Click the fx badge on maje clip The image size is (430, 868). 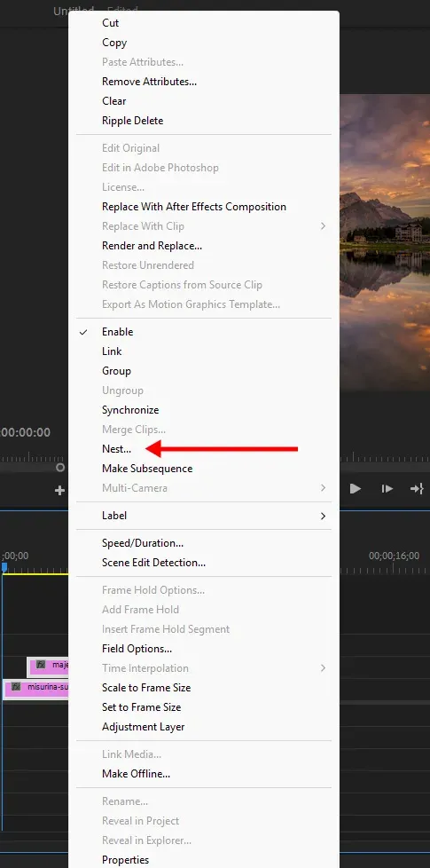click(x=41, y=665)
